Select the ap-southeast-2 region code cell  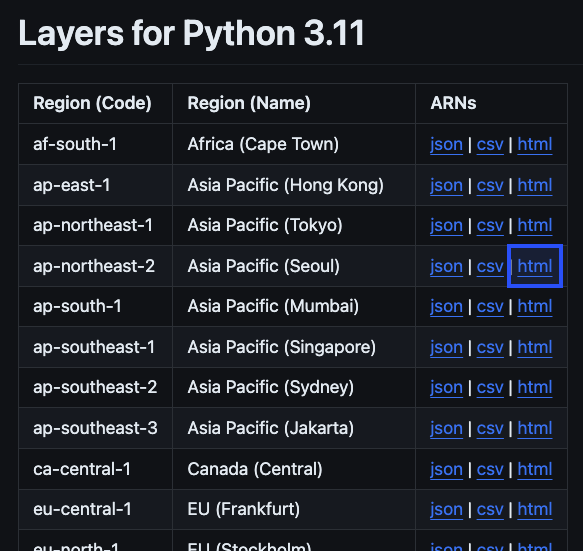coord(96,387)
